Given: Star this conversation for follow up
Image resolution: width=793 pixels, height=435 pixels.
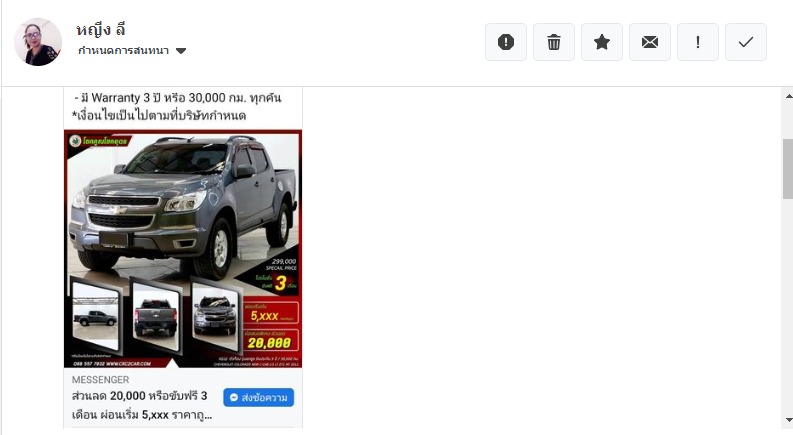Looking at the screenshot, I should pyautogui.click(x=602, y=42).
